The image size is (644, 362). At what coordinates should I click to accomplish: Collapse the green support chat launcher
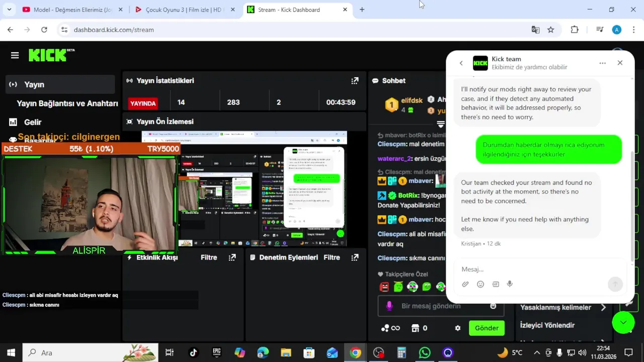pos(623,322)
